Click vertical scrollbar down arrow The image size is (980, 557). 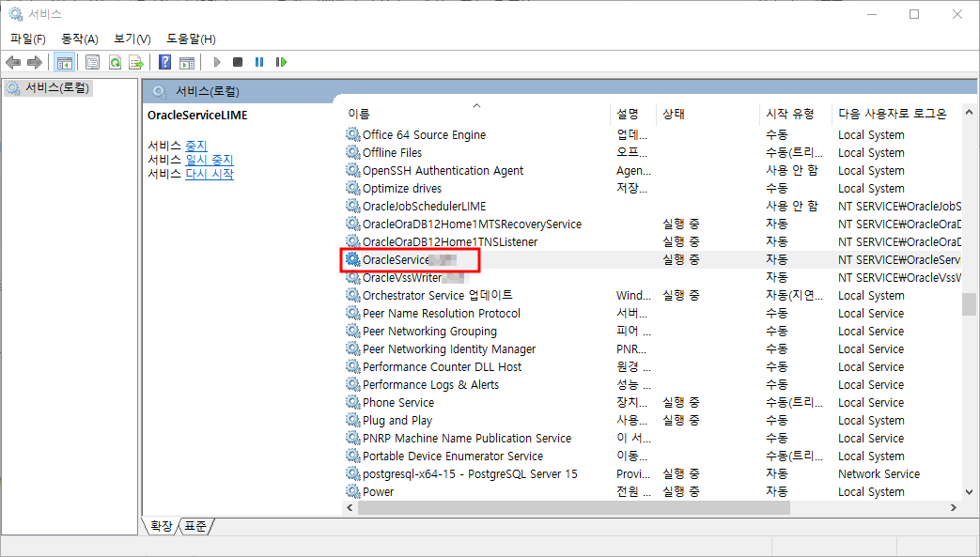pyautogui.click(x=969, y=492)
